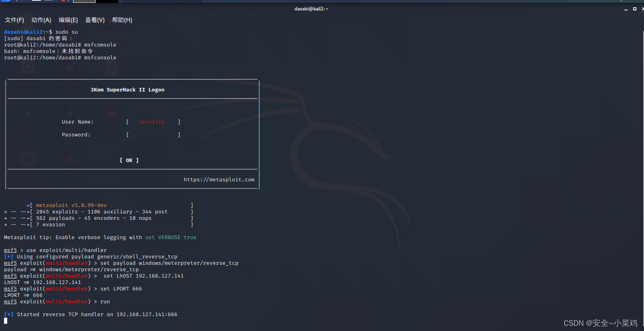Click the 'run' command text
Screen dimensions: 644x331
click(x=105, y=302)
